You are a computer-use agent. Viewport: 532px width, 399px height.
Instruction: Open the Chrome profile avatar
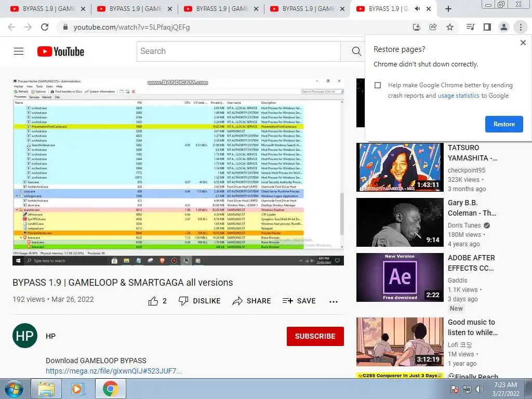(504, 27)
